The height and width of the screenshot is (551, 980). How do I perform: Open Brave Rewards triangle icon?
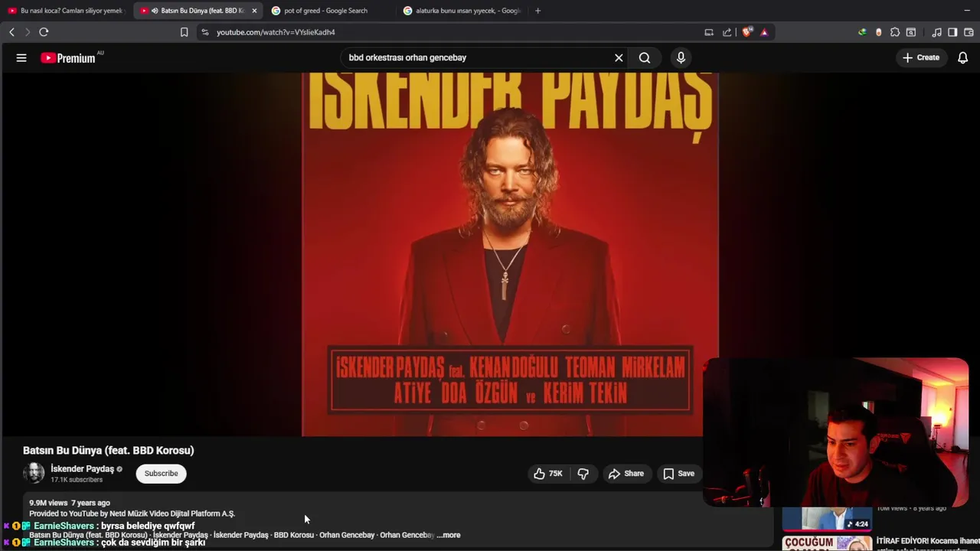764,32
